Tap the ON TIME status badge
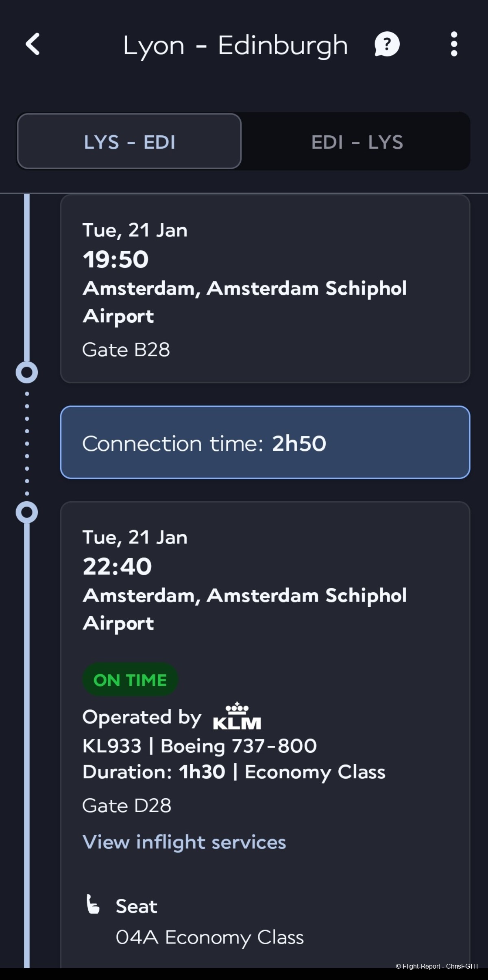 pos(130,680)
